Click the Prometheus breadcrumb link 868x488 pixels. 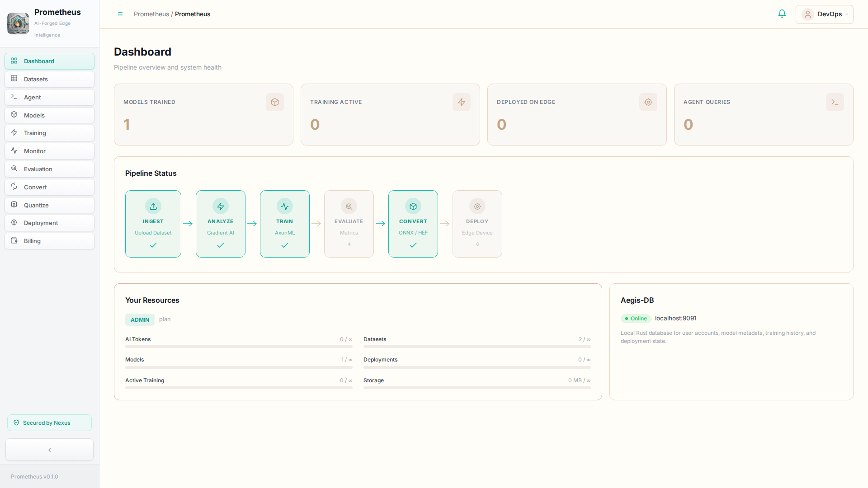[151, 14]
